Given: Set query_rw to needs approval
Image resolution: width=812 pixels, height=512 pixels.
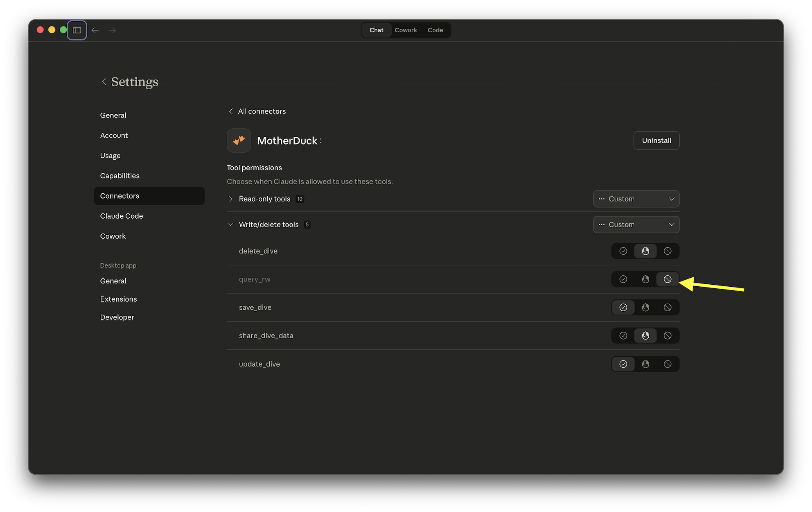Looking at the screenshot, I should tap(645, 279).
